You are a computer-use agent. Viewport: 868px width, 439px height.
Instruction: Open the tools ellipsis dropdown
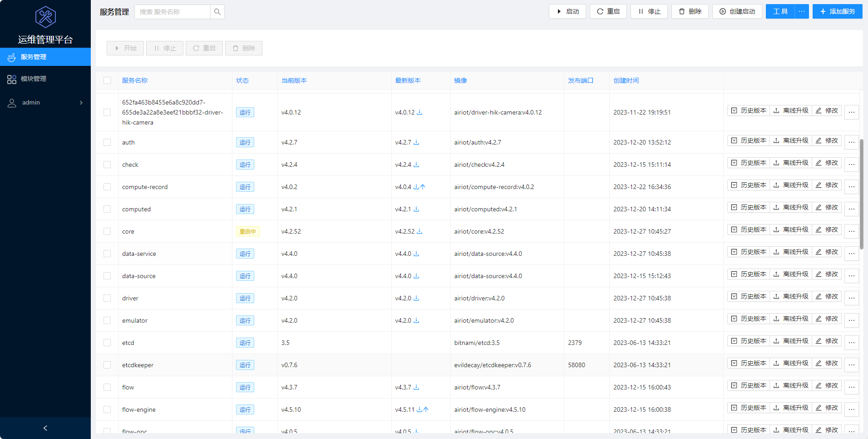pyautogui.click(x=802, y=12)
